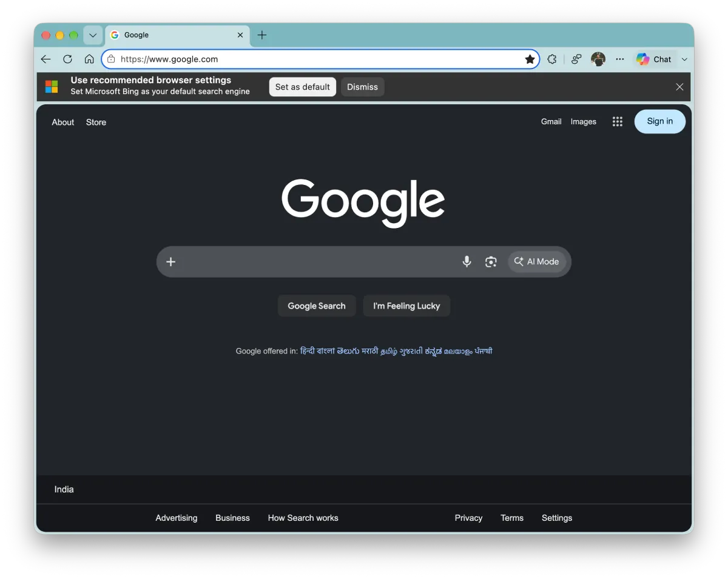Switch Google language to हिन्दी
Viewport: 728px width, 579px height.
click(308, 351)
